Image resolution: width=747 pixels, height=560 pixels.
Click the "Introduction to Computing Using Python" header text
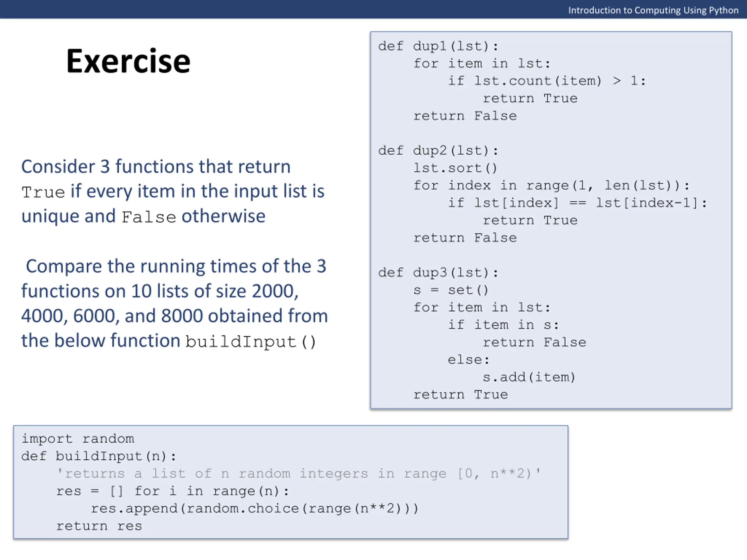coord(653,10)
